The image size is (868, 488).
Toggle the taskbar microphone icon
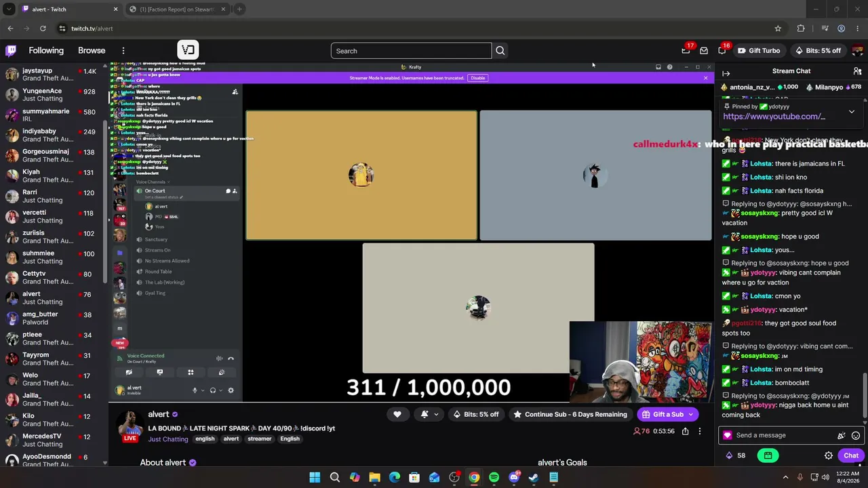(800, 478)
